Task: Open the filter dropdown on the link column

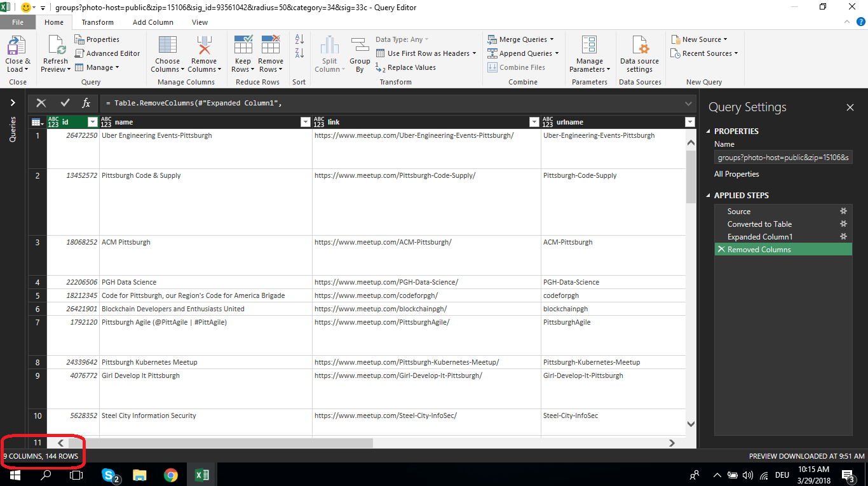Action: (534, 121)
